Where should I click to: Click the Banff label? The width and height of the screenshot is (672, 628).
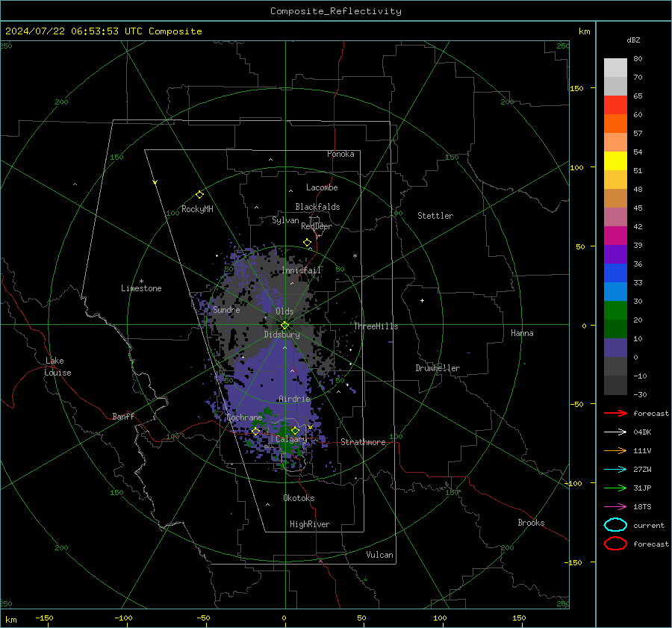[123, 417]
